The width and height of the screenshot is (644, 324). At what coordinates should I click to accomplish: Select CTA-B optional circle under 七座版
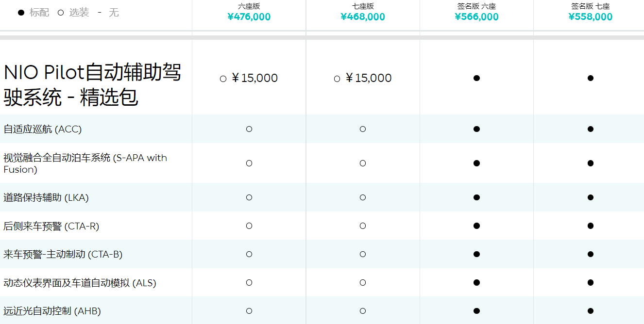point(363,254)
